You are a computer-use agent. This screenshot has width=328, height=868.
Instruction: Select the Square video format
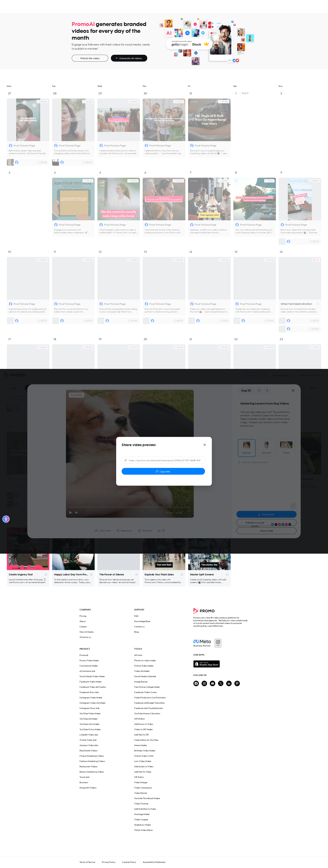coord(247,448)
